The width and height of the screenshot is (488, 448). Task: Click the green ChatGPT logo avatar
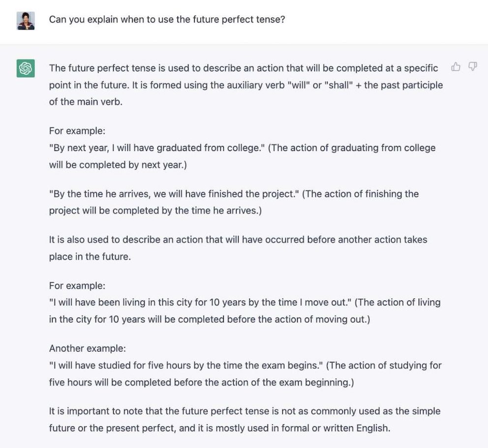coord(26,68)
